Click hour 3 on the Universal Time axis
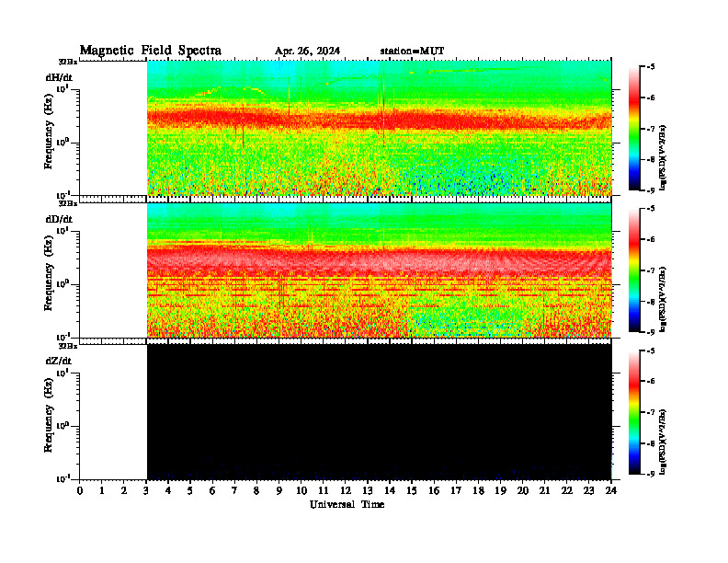 point(146,490)
